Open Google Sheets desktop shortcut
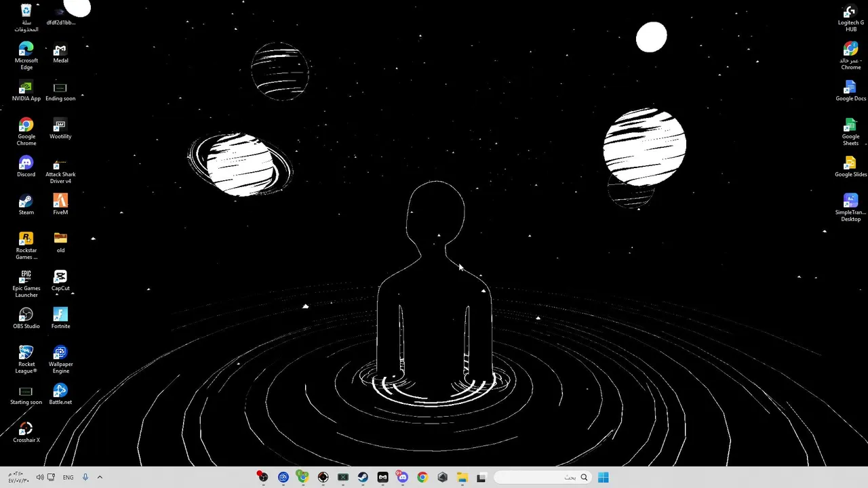The width and height of the screenshot is (868, 488). pyautogui.click(x=850, y=133)
